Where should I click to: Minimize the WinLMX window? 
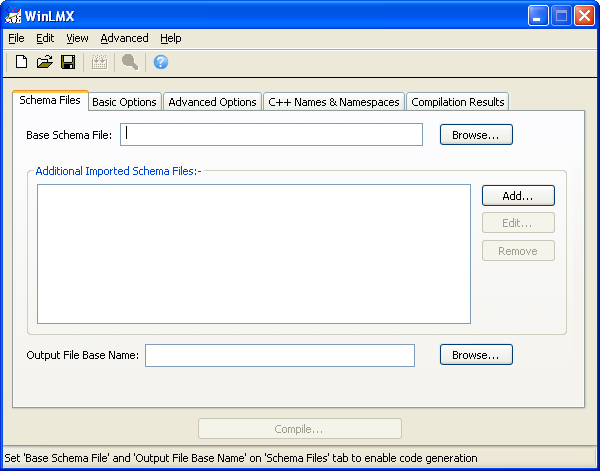pos(538,16)
